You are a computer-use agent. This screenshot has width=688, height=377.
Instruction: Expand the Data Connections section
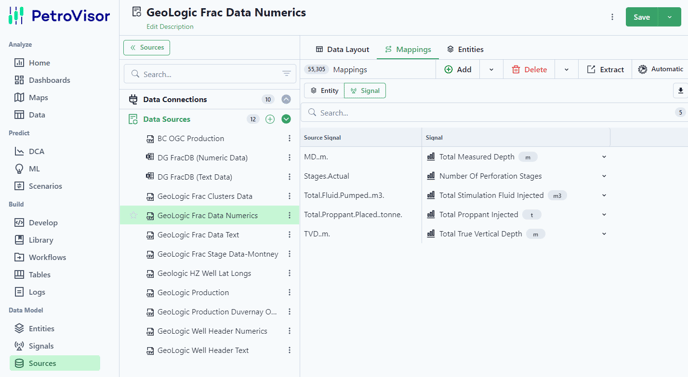[x=286, y=99]
